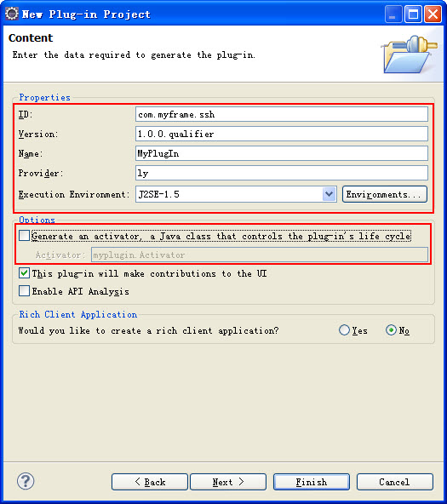Open the Environments... button
This screenshot has height=504, width=447.
coord(385,194)
